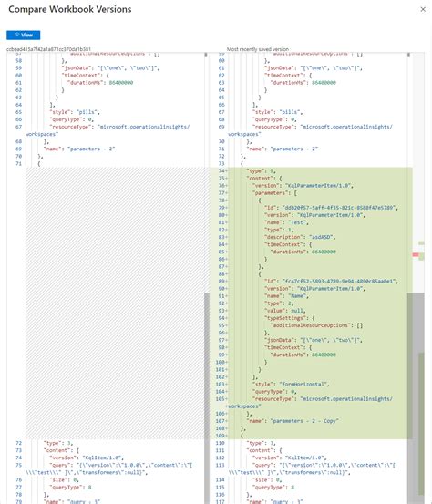Click line 61 "durationMs" in left pane
The height and width of the screenshot is (504, 432).
coord(100,83)
